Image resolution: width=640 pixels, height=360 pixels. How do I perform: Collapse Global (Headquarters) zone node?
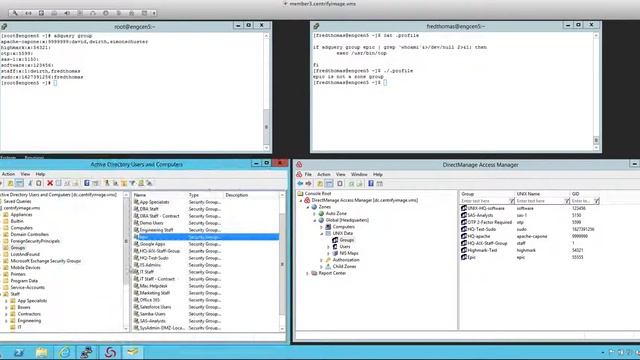tap(315, 220)
